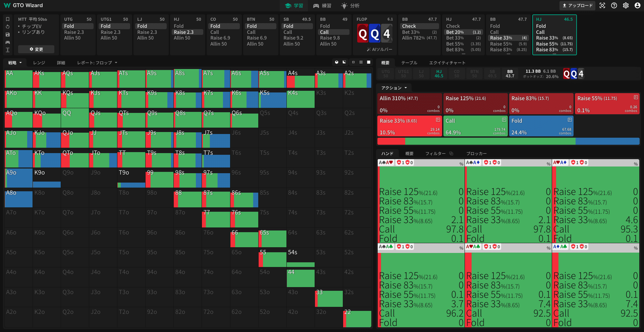This screenshot has width=644, height=332.
Task: Click the アップロード upload button
Action: pos(577,6)
